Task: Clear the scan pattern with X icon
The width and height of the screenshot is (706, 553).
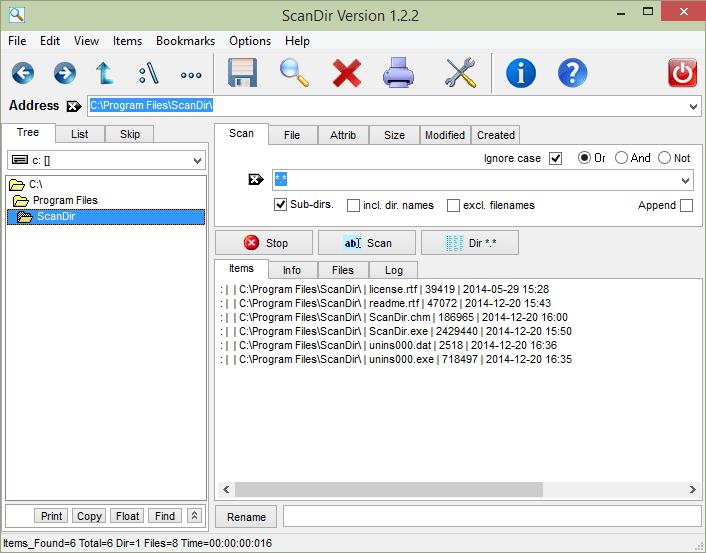Action: pyautogui.click(x=256, y=180)
